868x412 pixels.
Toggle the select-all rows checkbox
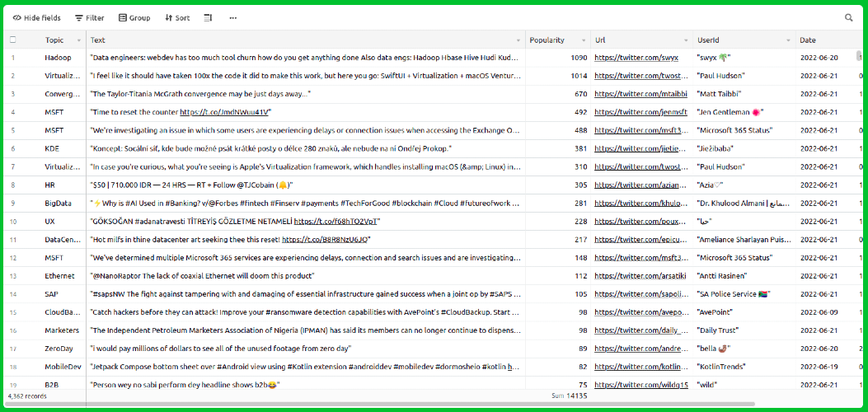(x=12, y=40)
